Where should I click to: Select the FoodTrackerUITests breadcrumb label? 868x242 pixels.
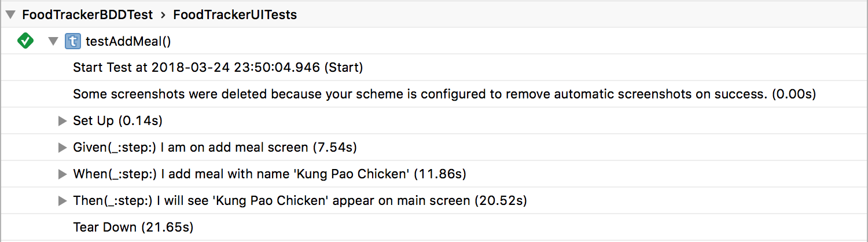[235, 15]
